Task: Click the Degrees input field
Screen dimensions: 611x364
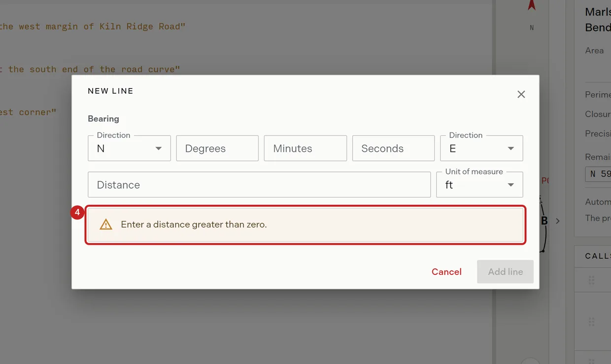Action: coord(217,148)
